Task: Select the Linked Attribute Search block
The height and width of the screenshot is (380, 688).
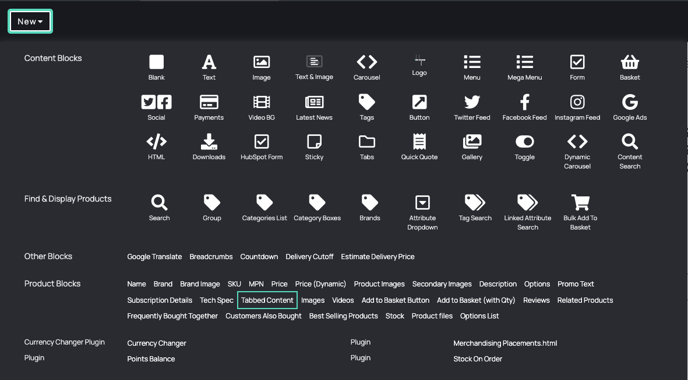Action: click(x=528, y=212)
